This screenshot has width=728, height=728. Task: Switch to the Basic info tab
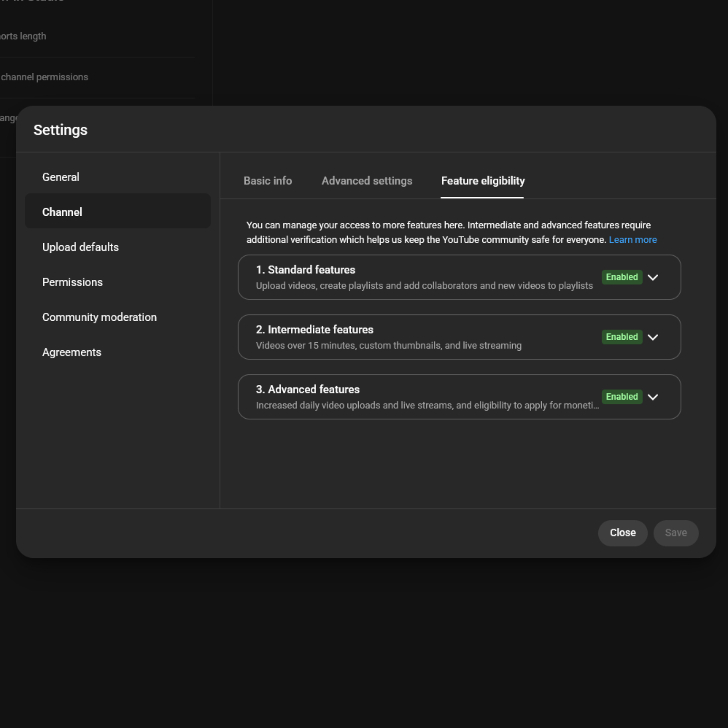click(x=268, y=181)
